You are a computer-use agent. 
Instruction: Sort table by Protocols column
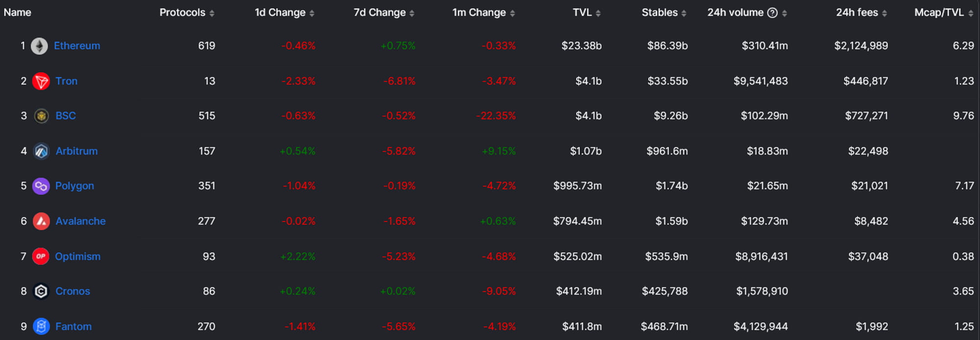(x=187, y=13)
